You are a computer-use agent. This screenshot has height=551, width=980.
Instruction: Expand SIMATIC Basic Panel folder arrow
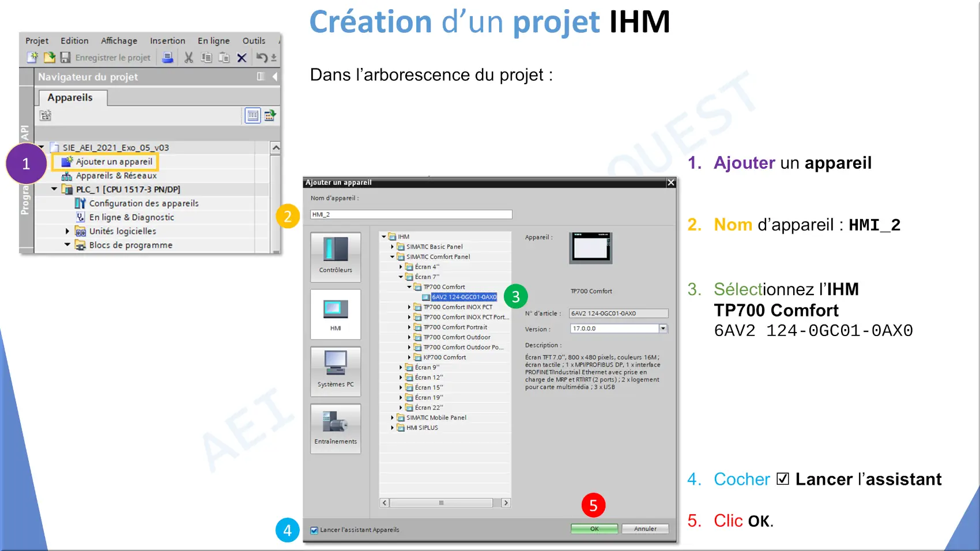pyautogui.click(x=393, y=247)
